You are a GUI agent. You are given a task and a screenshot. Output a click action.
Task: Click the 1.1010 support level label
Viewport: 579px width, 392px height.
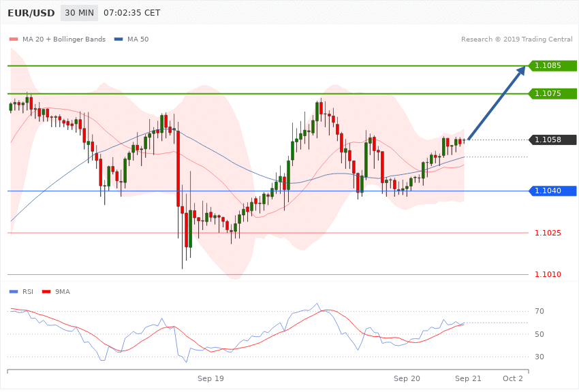[548, 274]
